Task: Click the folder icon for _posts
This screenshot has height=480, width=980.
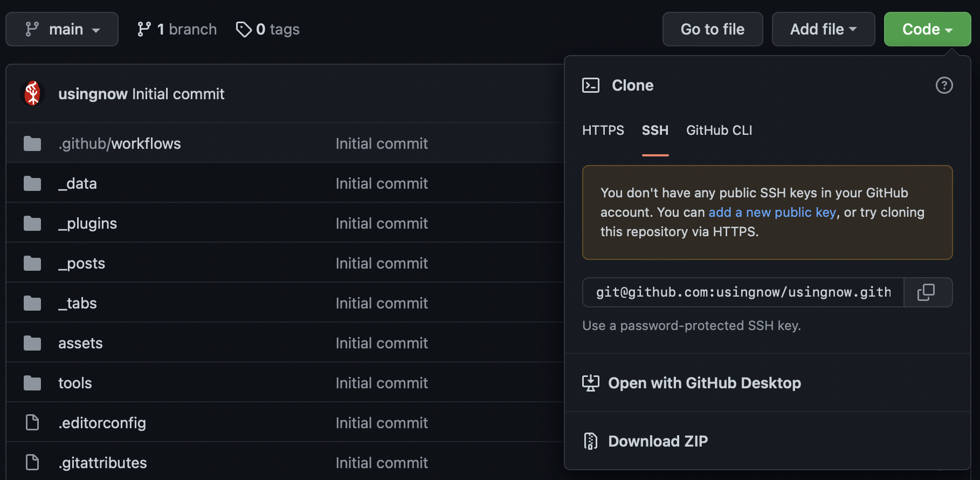Action: click(32, 263)
